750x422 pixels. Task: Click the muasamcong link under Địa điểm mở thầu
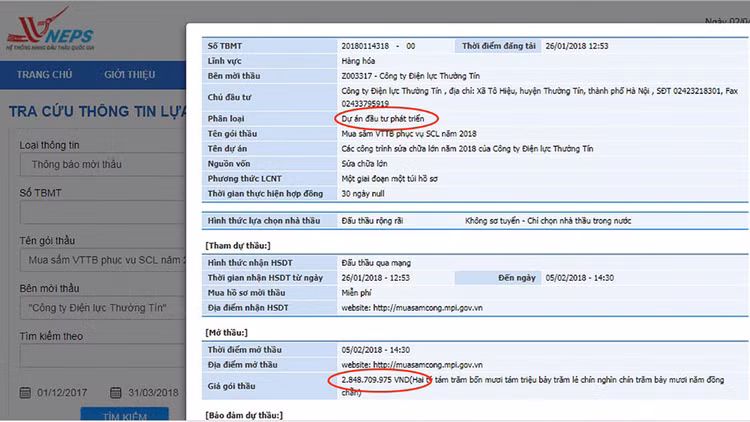[408, 365]
